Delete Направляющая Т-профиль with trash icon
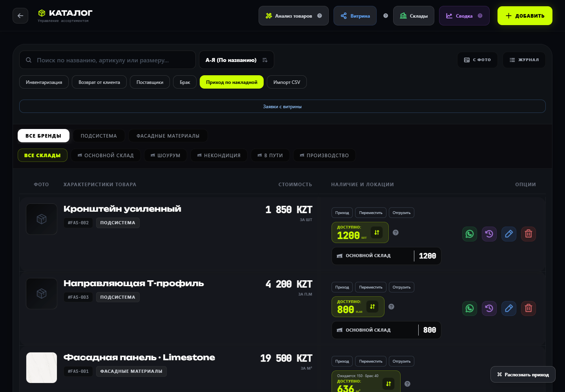The image size is (565, 392). 529,309
